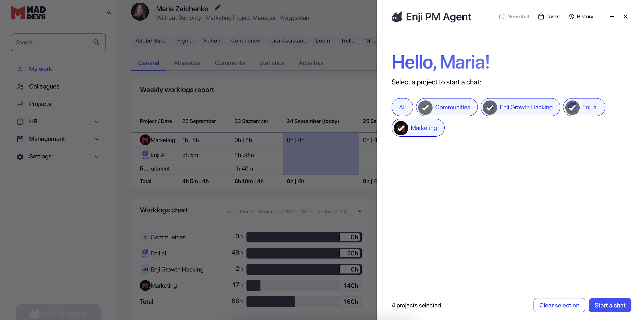Click the History clock icon
The height and width of the screenshot is (320, 644).
tap(571, 17)
